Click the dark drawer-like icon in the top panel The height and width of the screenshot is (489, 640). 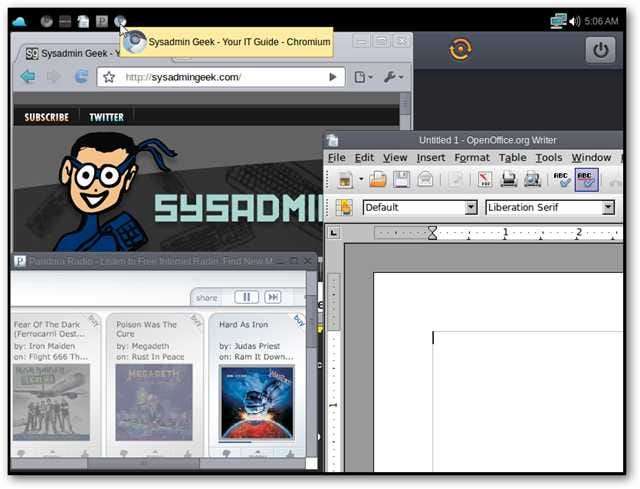click(65, 21)
